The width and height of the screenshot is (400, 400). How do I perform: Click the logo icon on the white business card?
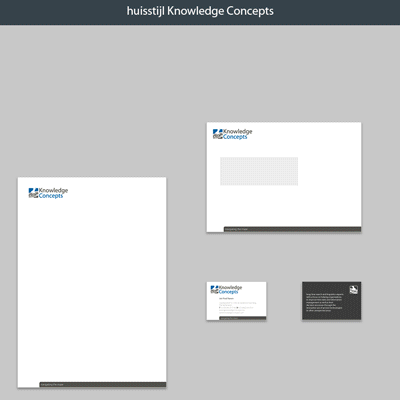point(214,290)
